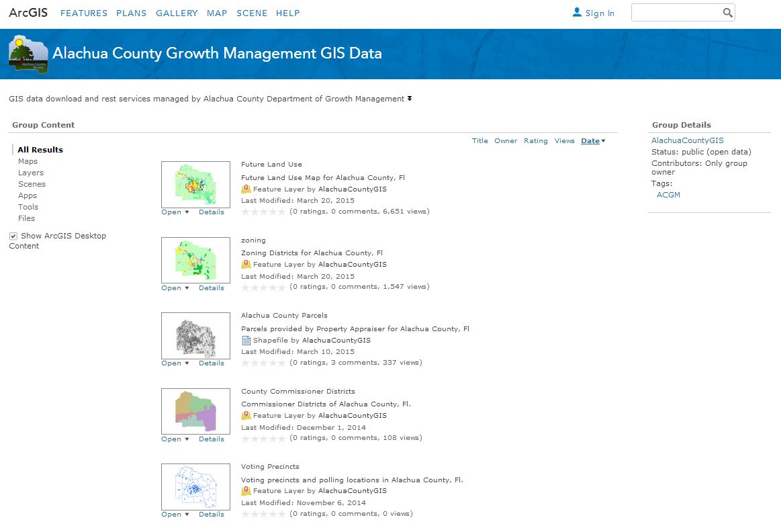Viewport: 781px width, 532px height.
Task: Click the Sign In person icon
Action: coord(577,13)
